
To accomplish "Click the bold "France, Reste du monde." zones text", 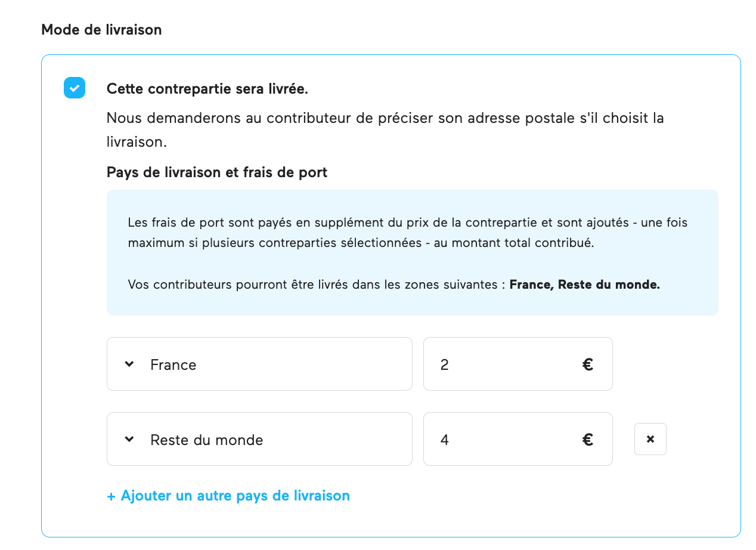I will (584, 285).
